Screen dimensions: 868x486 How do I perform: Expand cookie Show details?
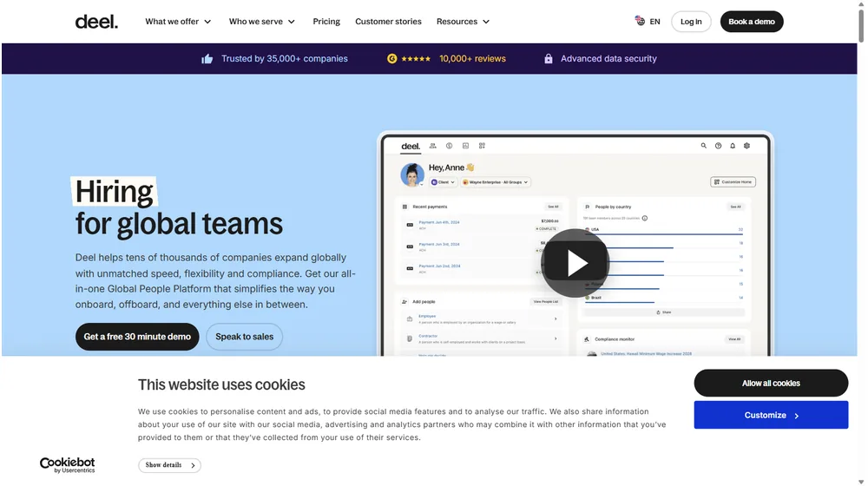click(169, 465)
